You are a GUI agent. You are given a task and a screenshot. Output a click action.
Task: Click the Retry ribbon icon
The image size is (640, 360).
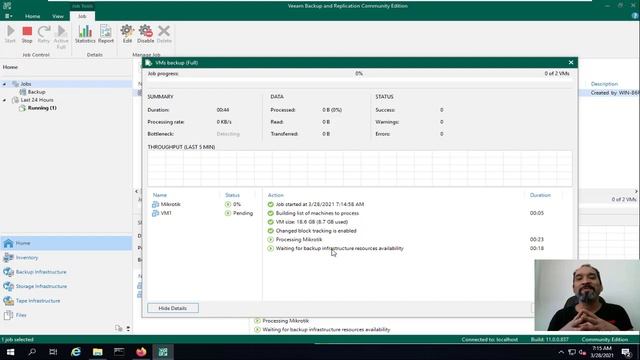44,33
